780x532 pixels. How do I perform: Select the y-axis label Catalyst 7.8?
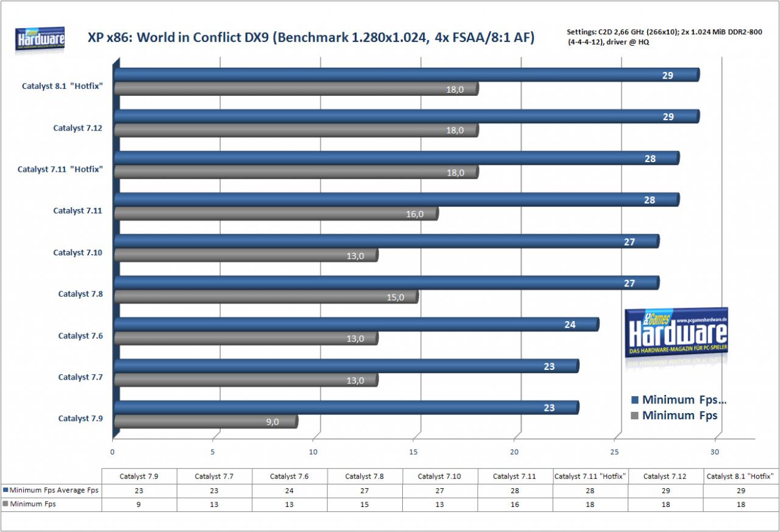coord(80,294)
